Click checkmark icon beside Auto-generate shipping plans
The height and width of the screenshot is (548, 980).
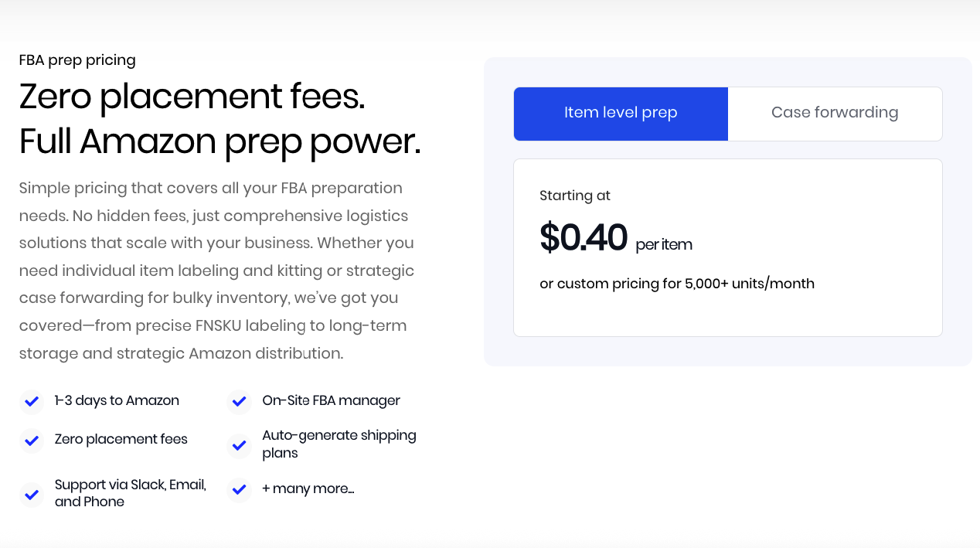click(239, 445)
